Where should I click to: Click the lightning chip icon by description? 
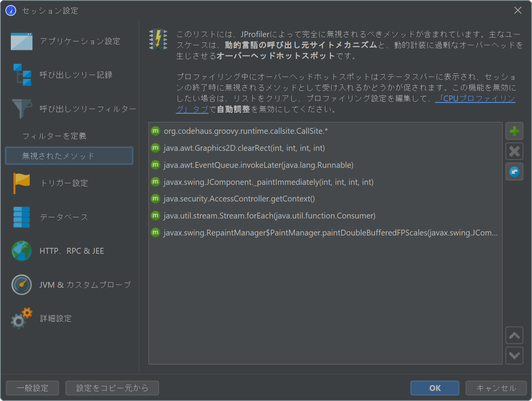[158, 39]
